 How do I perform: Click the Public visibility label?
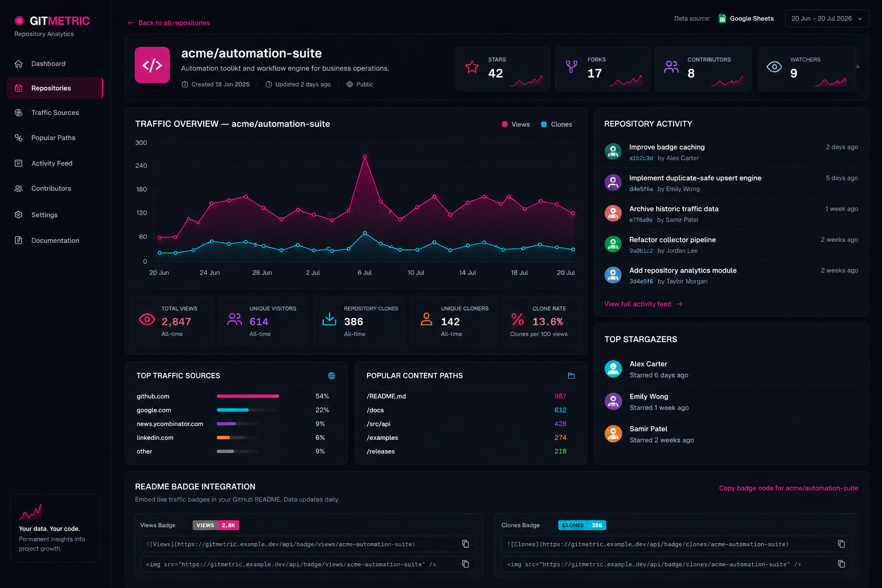coord(360,84)
